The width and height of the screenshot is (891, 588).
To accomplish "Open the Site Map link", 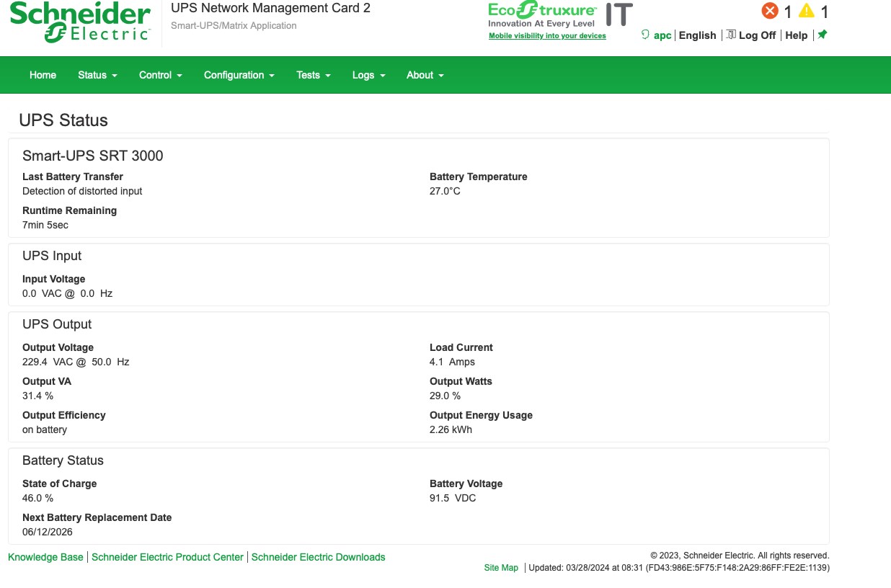I will (x=501, y=568).
